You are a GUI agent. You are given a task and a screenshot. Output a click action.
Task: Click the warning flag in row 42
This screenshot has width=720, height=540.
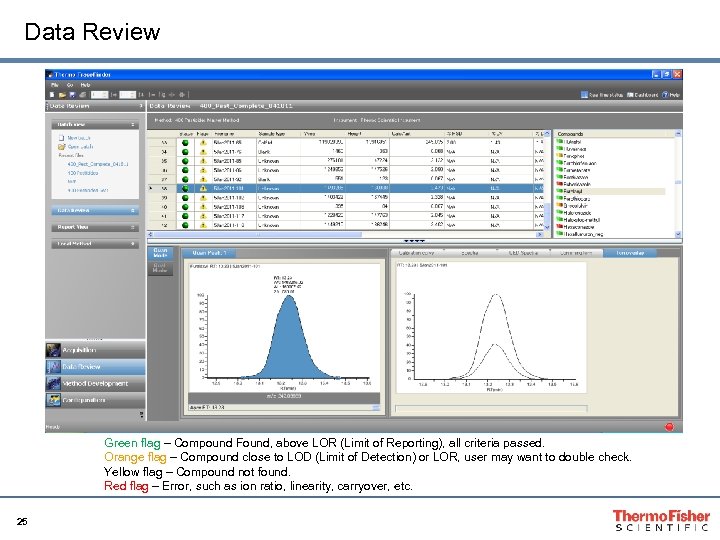click(x=203, y=225)
